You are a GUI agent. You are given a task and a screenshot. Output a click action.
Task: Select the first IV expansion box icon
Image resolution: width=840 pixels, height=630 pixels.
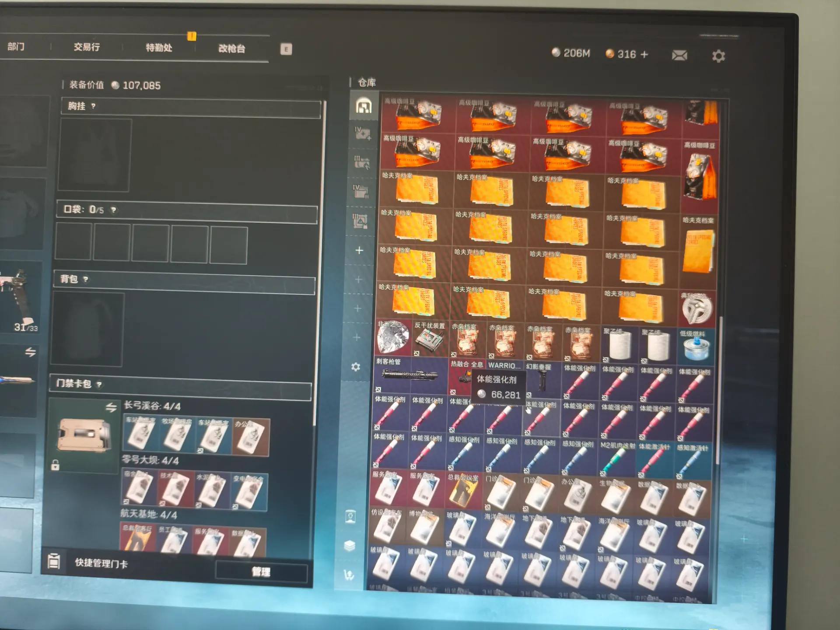(362, 133)
